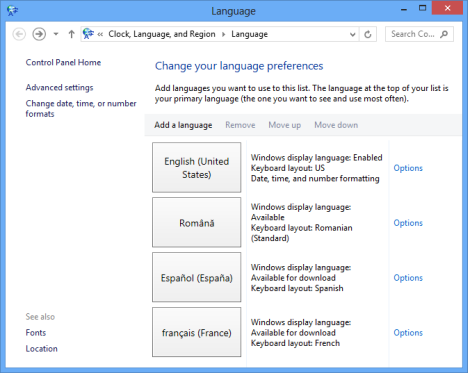This screenshot has width=468, height=373.
Task: Click the Forward navigation arrow
Action: (39, 34)
